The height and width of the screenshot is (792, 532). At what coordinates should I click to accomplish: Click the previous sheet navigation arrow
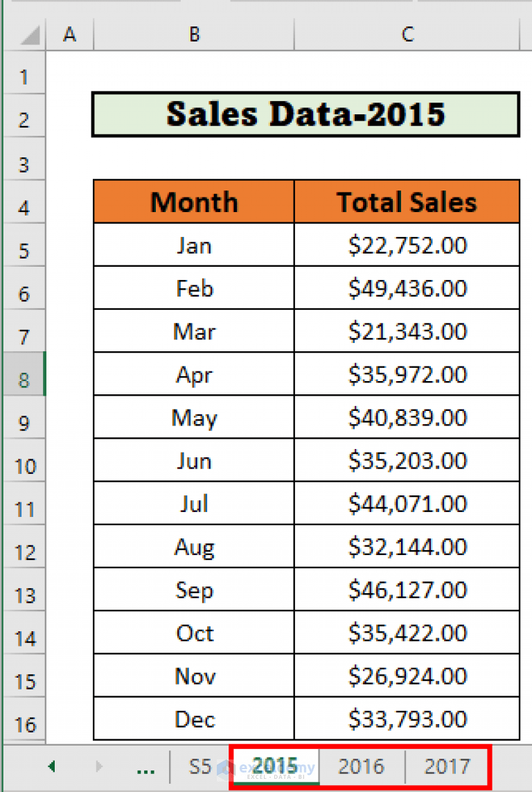(x=52, y=767)
